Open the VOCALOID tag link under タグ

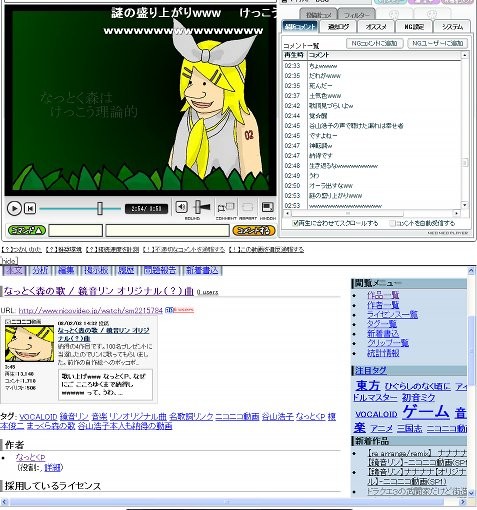38,417
